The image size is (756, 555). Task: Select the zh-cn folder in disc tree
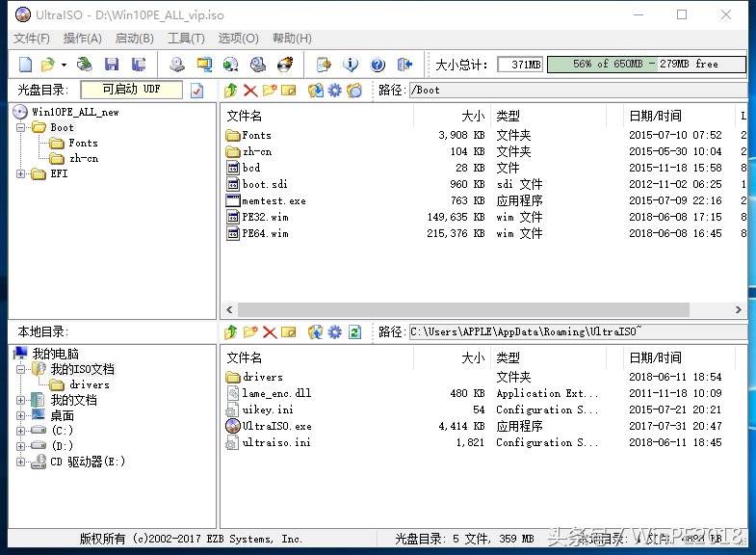pyautogui.click(x=84, y=158)
